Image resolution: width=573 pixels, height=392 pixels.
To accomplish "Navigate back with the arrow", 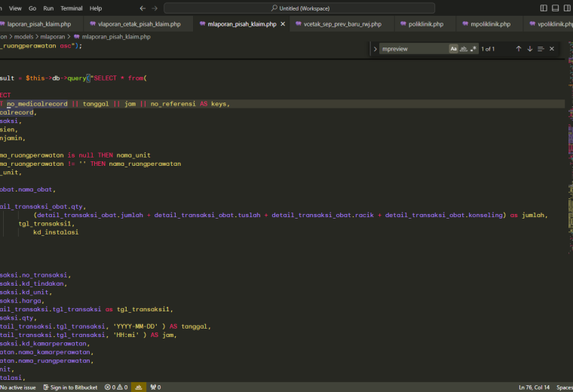I will [142, 8].
